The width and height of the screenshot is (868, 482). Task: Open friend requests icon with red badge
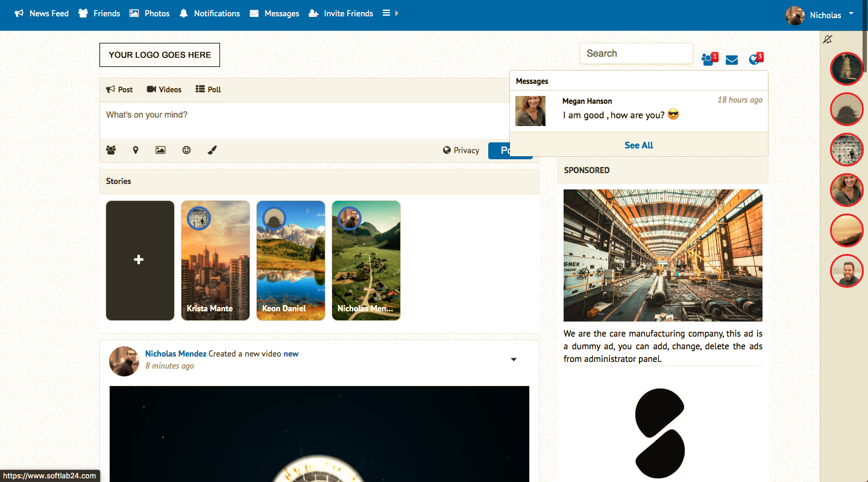(708, 60)
